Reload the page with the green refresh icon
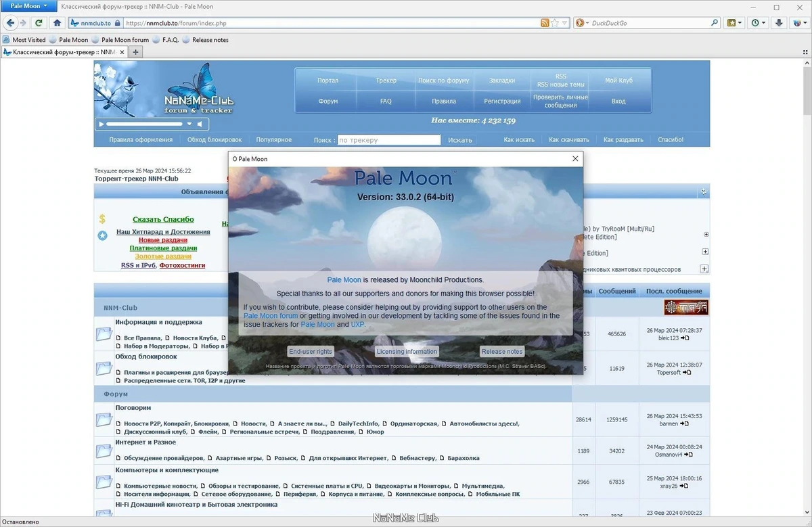 click(39, 22)
